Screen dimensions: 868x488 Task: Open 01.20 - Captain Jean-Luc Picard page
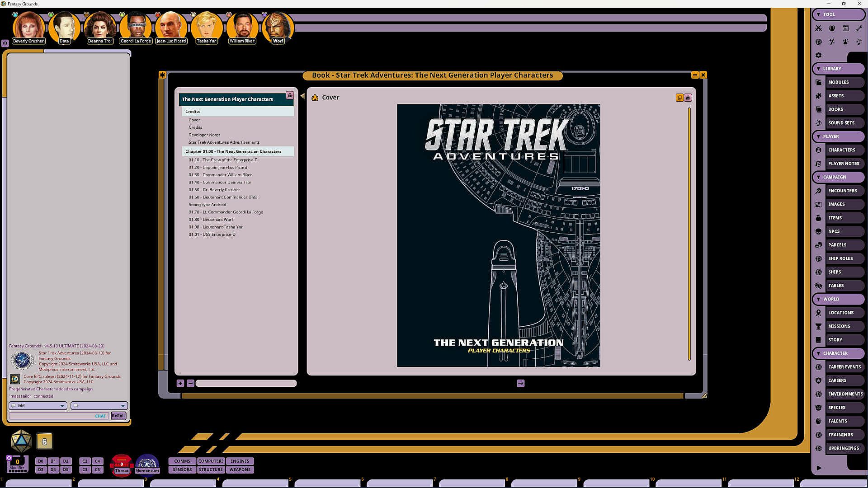point(218,167)
